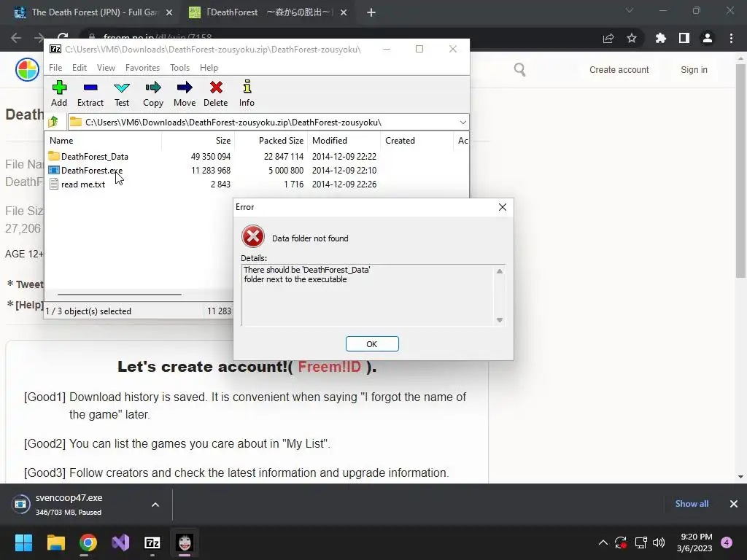Click the horizontal scrollbar in 7-Zip file list

[119, 295]
